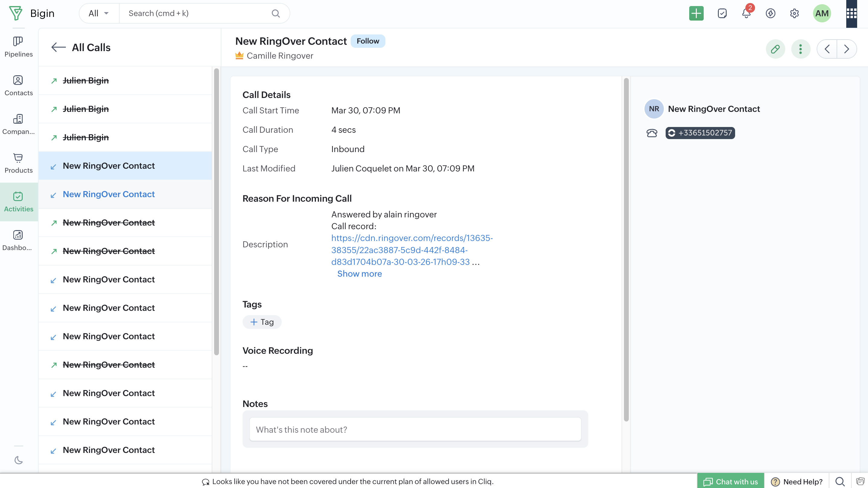Switch to the Activities tab
Screen dimensions: 868x488
[18, 202]
